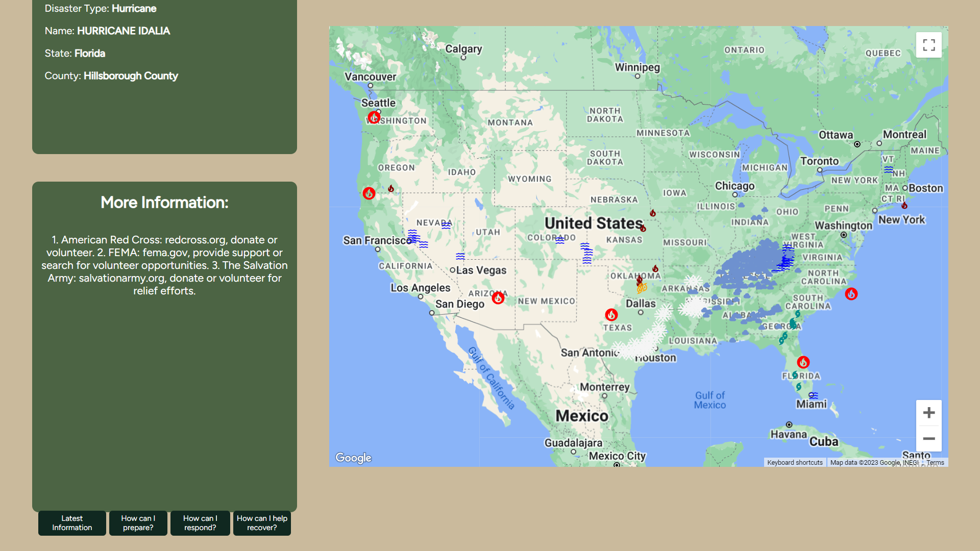Click the orange marker in Oklahoma
980x551 pixels.
point(642,288)
